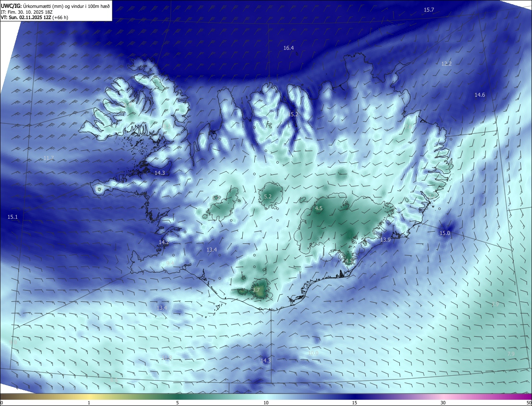Click the 10.0 value label

(313, 353)
